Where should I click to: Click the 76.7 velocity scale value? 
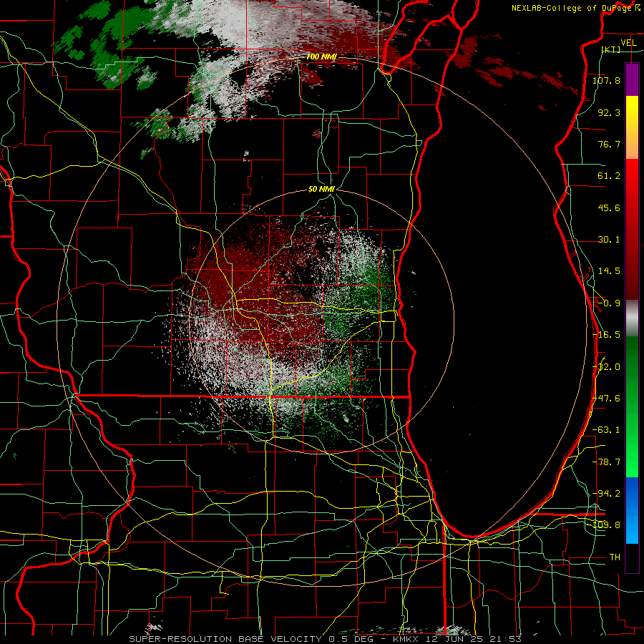tap(609, 144)
